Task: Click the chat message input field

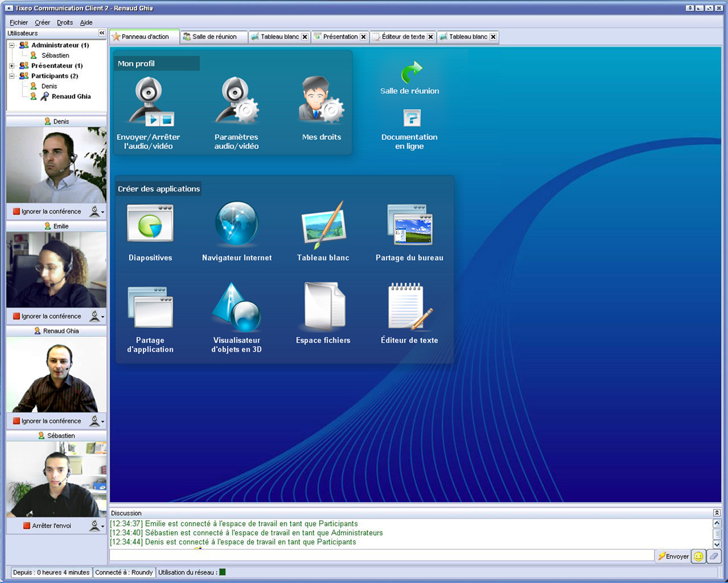Action: [381, 556]
